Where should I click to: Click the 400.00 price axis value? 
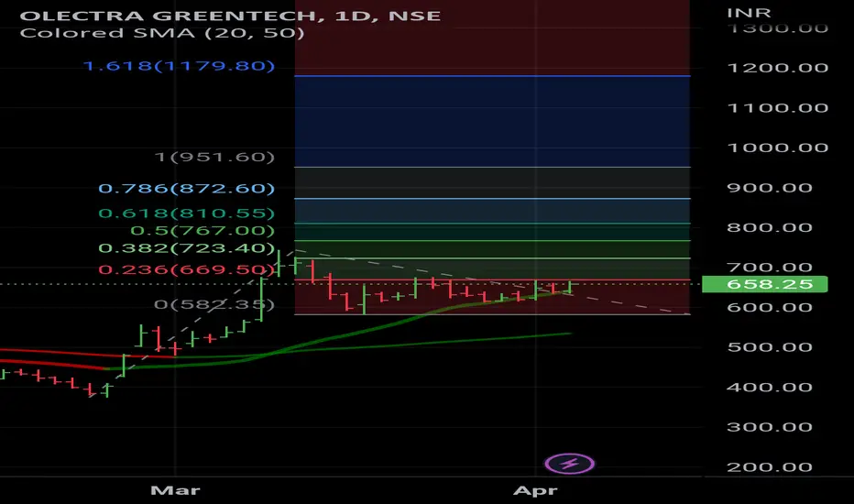[770, 387]
